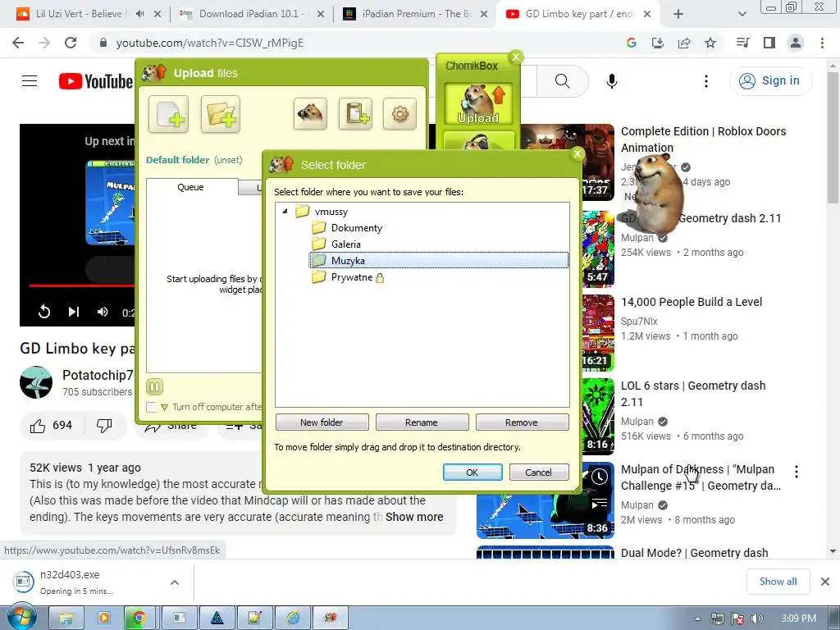Switch to iPadian Premium tab
Screen dimensions: 840x630
416,14
